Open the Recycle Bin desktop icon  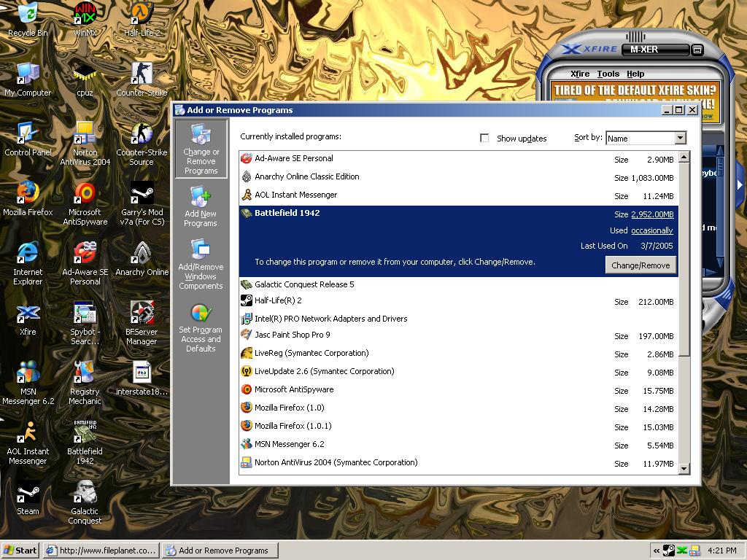pos(28,19)
